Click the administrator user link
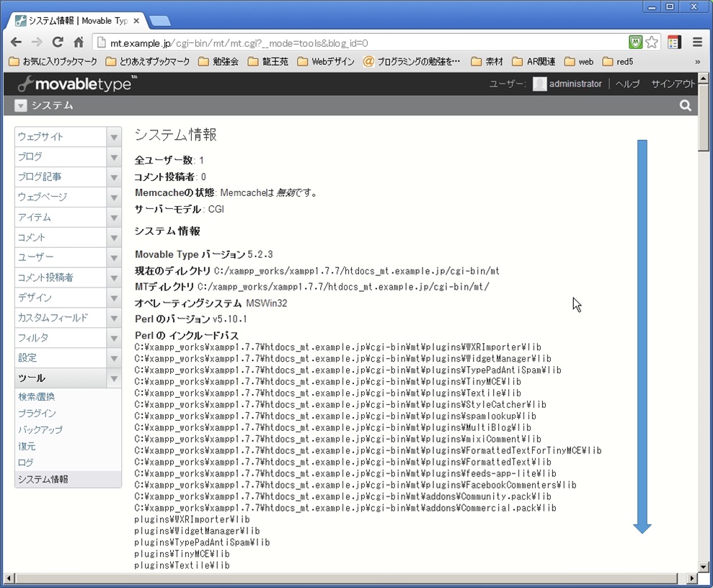Image resolution: width=713 pixels, height=588 pixels. [x=575, y=84]
